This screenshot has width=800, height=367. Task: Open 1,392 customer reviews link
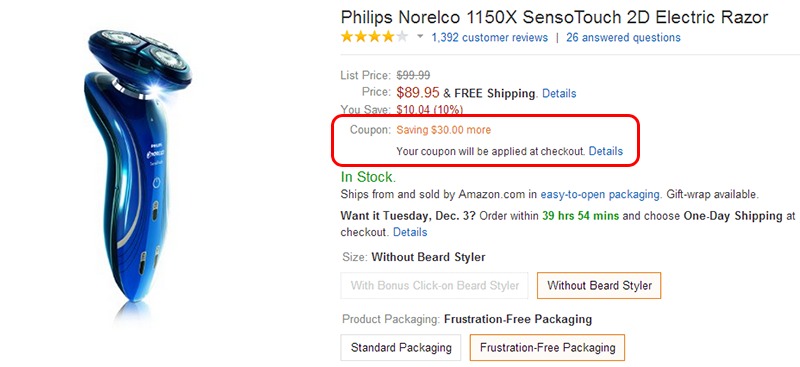(x=489, y=37)
